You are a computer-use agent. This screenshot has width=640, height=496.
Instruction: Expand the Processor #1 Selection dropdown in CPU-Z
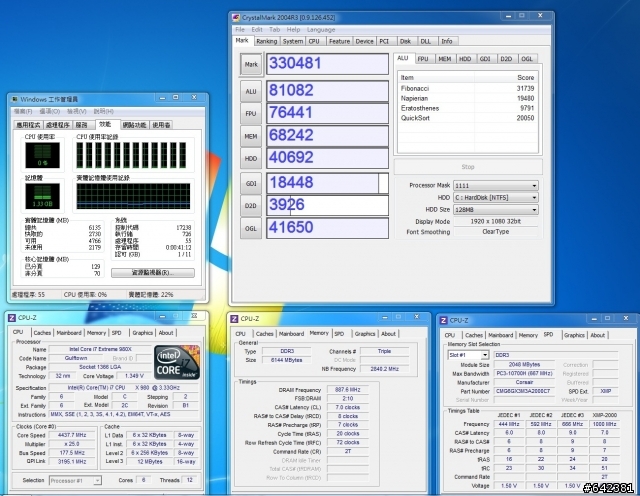(97, 480)
